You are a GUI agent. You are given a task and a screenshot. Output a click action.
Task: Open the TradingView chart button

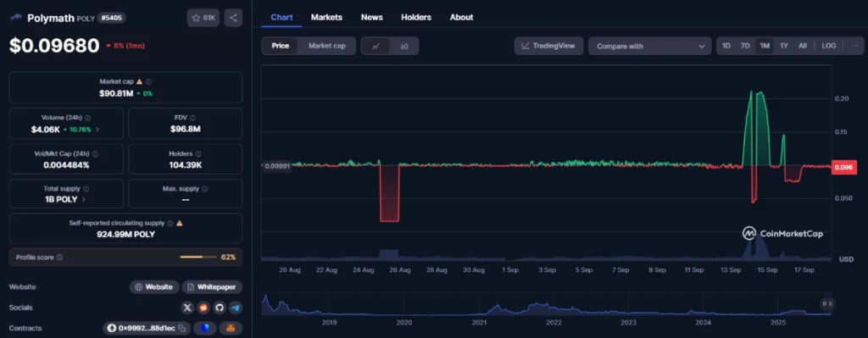click(548, 46)
